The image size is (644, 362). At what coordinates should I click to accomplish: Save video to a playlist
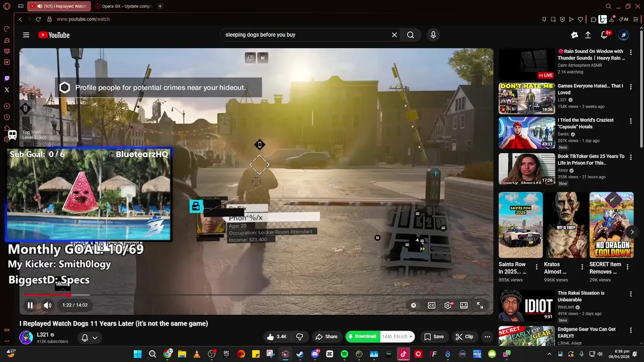point(434,337)
